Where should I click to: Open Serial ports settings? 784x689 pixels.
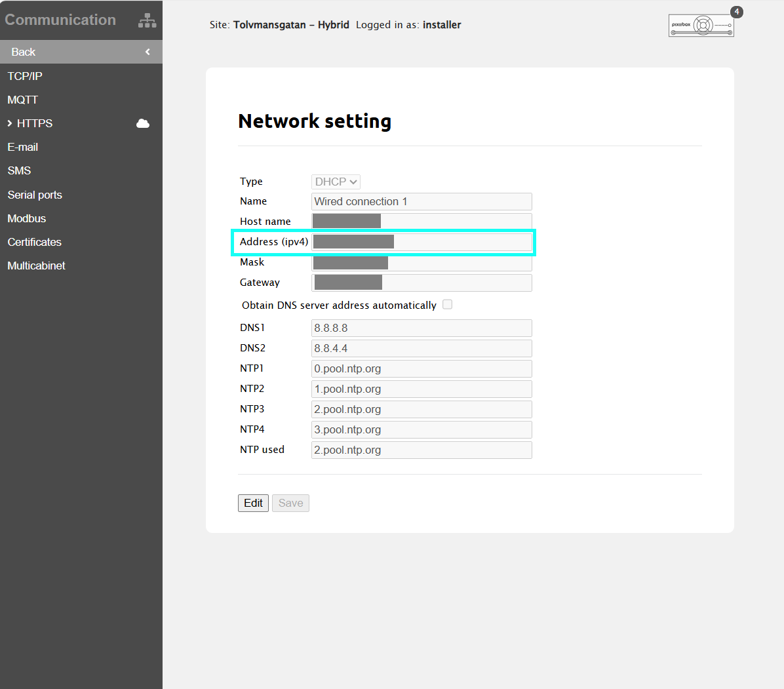click(x=35, y=195)
